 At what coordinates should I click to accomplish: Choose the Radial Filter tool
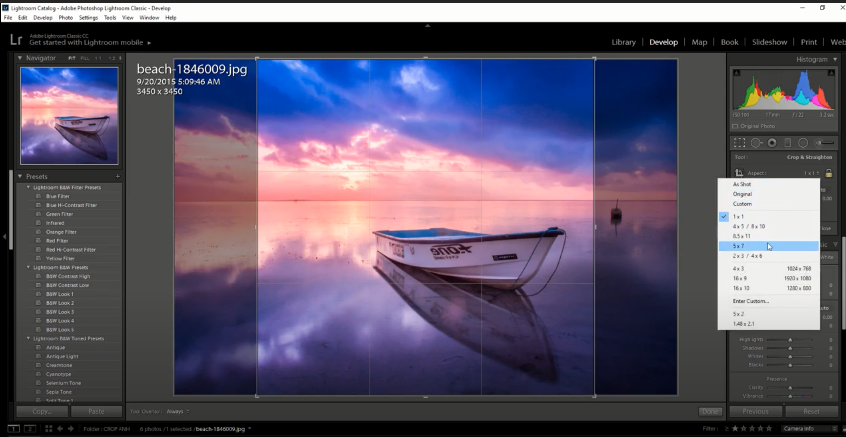coord(802,143)
